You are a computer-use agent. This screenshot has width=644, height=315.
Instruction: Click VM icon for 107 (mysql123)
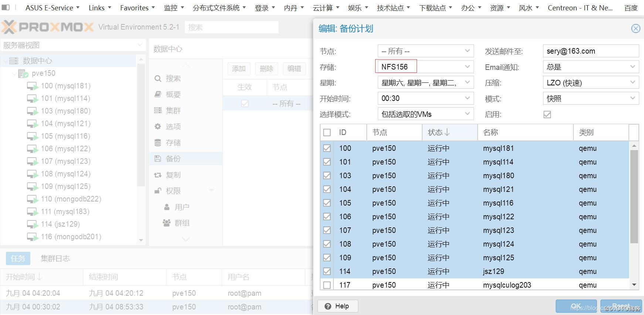click(33, 162)
